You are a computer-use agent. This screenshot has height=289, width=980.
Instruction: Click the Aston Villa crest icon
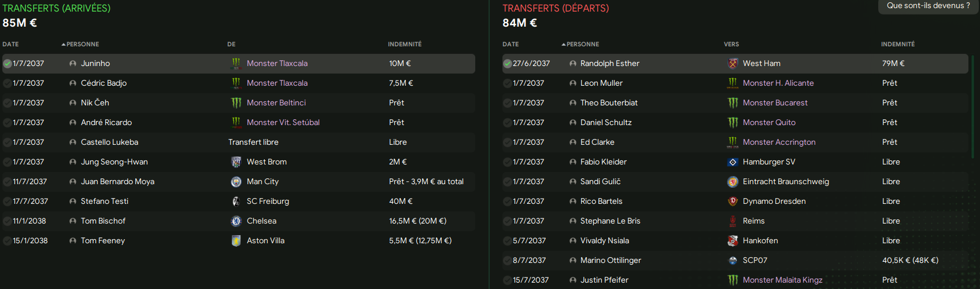point(236,241)
